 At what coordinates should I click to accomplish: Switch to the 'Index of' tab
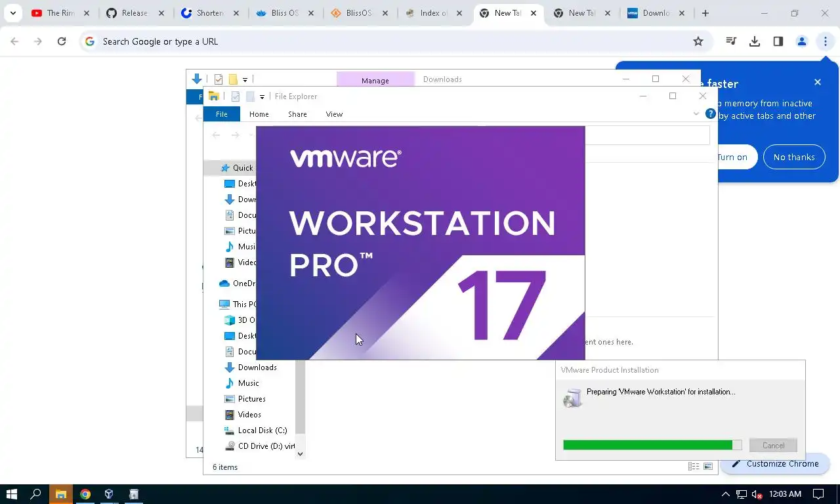[434, 13]
